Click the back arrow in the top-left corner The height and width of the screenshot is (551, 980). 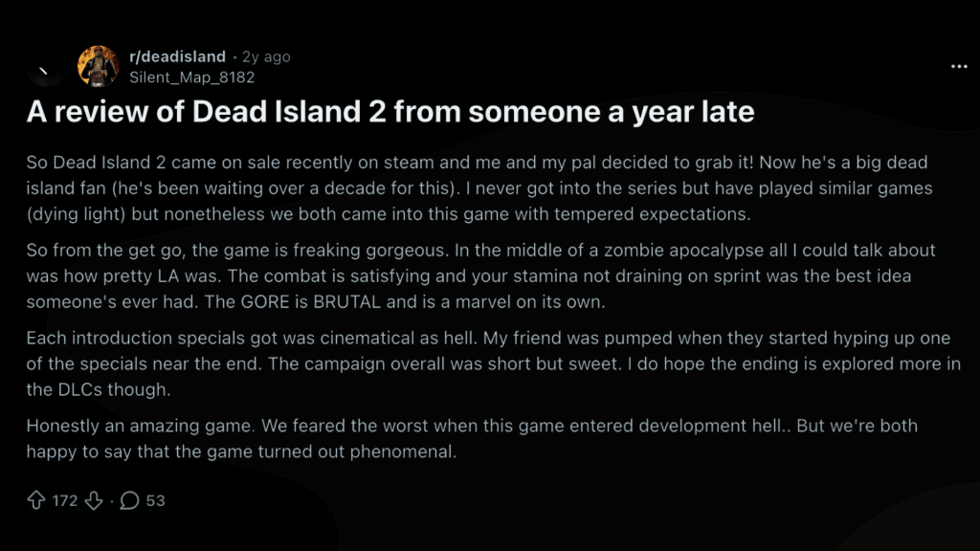point(42,69)
